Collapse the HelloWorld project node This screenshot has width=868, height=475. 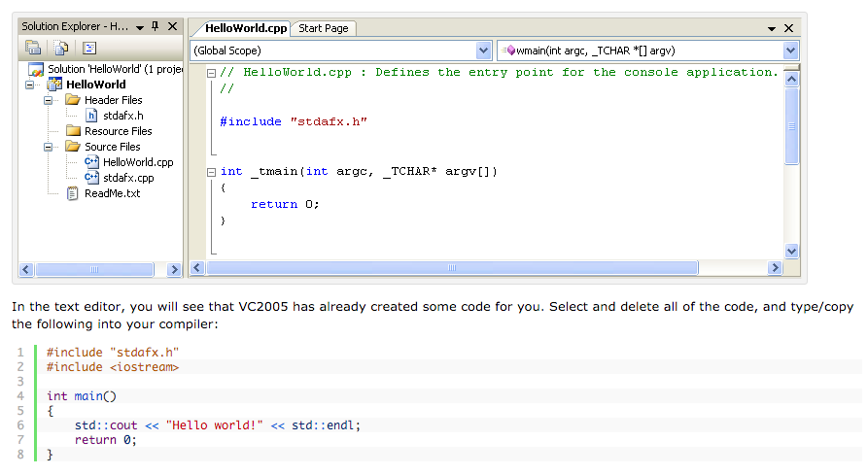30,85
